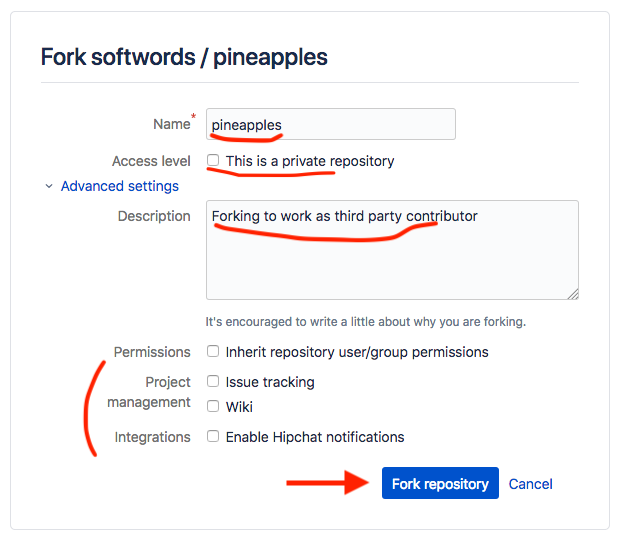The image size is (623, 542).
Task: Collapse Advanced settings using the chevron arrow
Action: pyautogui.click(x=49, y=186)
